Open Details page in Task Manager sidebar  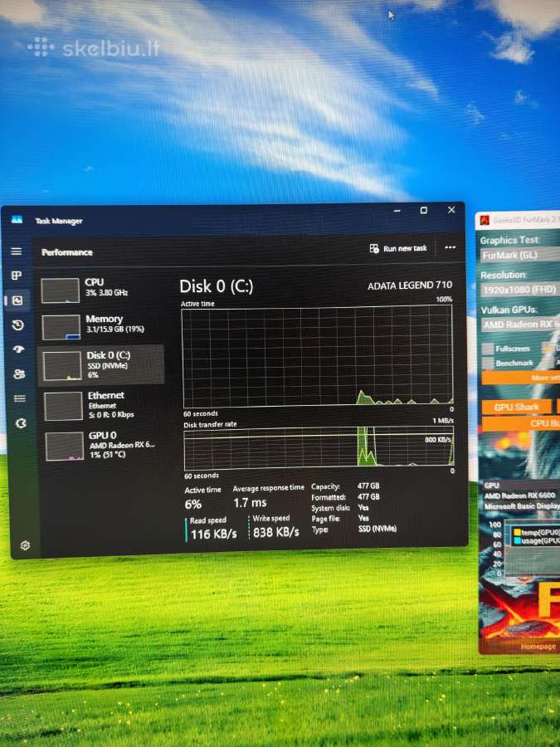tap(20, 398)
